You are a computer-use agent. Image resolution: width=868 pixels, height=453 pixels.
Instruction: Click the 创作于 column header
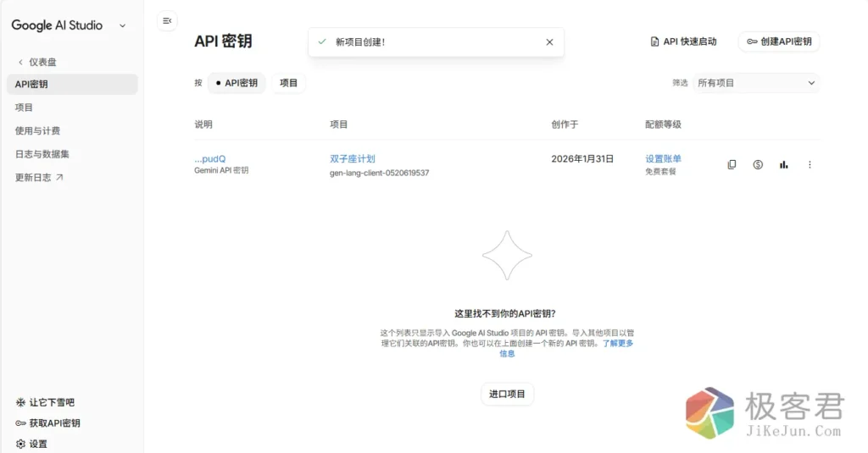coord(565,124)
